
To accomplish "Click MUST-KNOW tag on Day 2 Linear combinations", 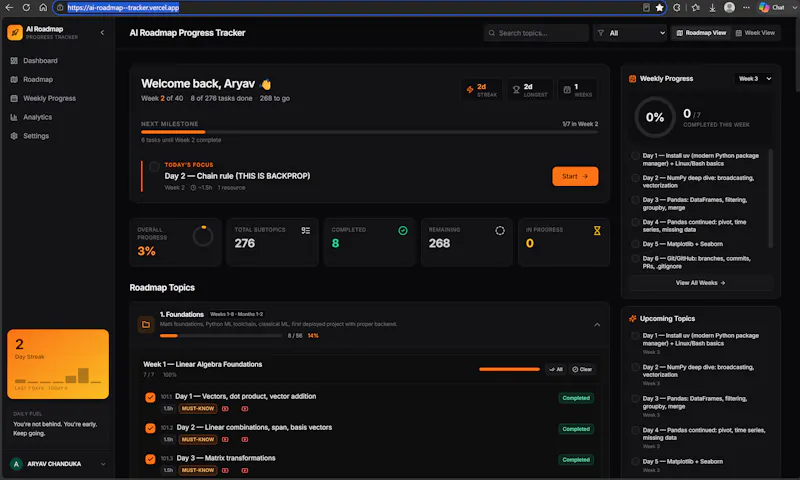I will [x=198, y=440].
